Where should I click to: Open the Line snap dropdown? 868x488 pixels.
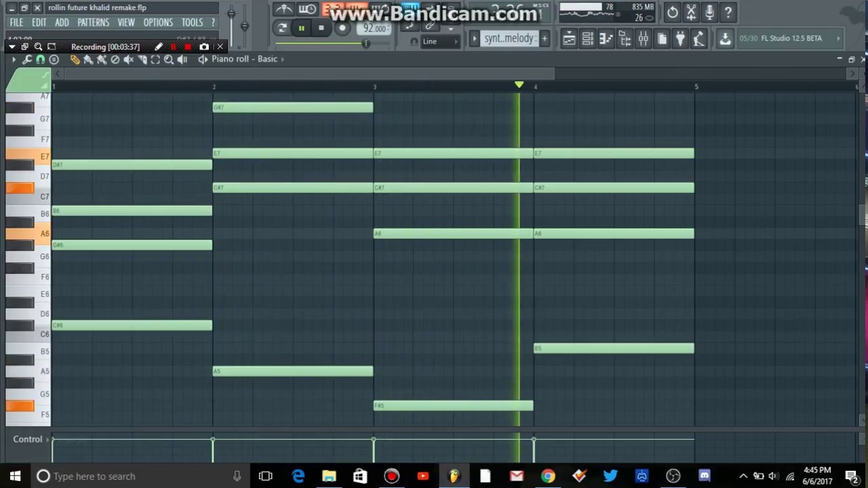pos(438,41)
